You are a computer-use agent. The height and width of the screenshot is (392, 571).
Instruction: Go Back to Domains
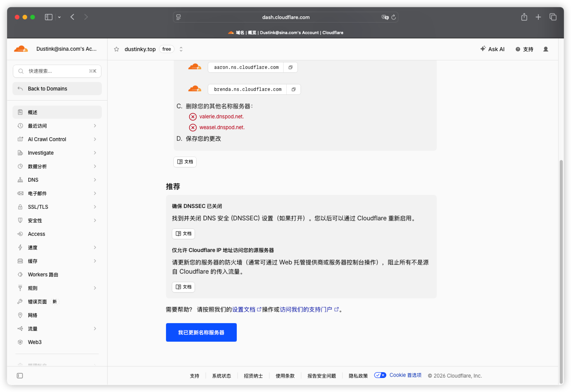(x=57, y=89)
